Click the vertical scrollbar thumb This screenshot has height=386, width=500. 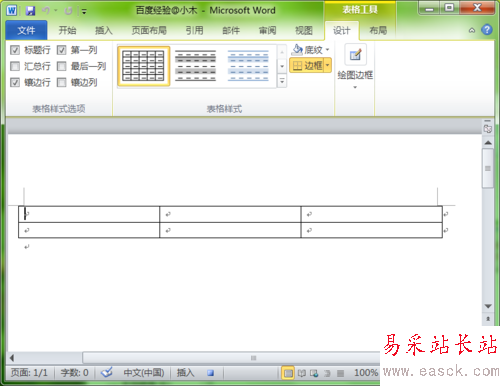[488, 168]
